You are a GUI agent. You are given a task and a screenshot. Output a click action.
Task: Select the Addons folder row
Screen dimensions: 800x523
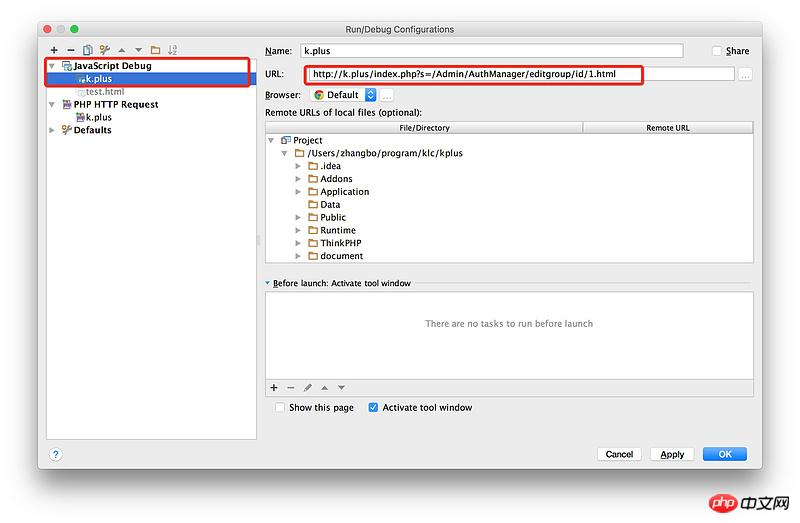pyautogui.click(x=509, y=179)
